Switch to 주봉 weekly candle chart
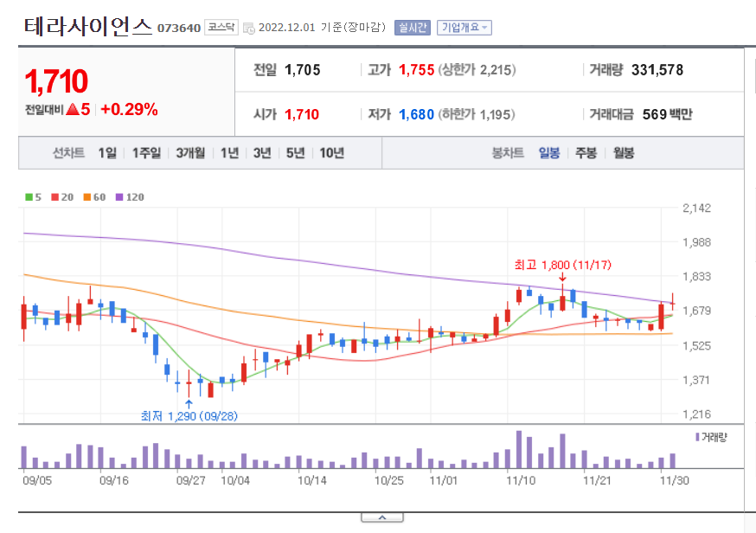 586,153
